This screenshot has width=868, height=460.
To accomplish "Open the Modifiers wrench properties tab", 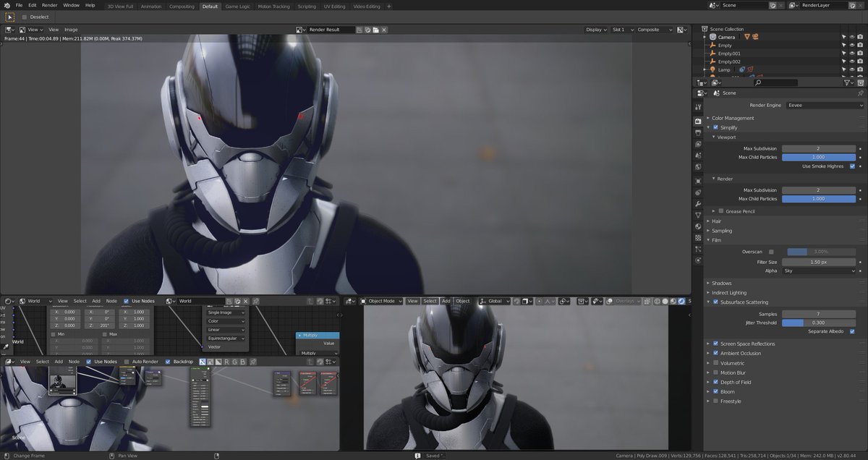I will click(x=697, y=204).
